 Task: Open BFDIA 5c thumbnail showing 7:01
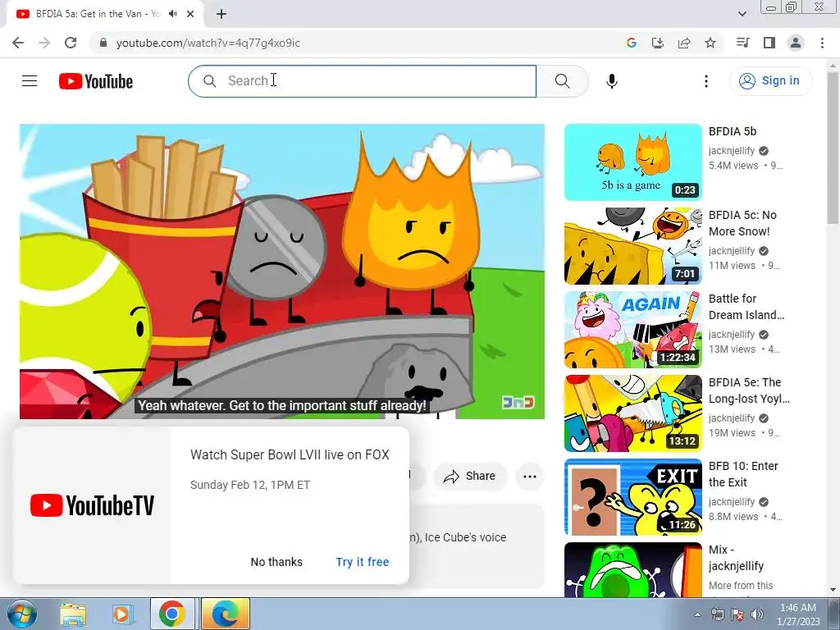(632, 246)
